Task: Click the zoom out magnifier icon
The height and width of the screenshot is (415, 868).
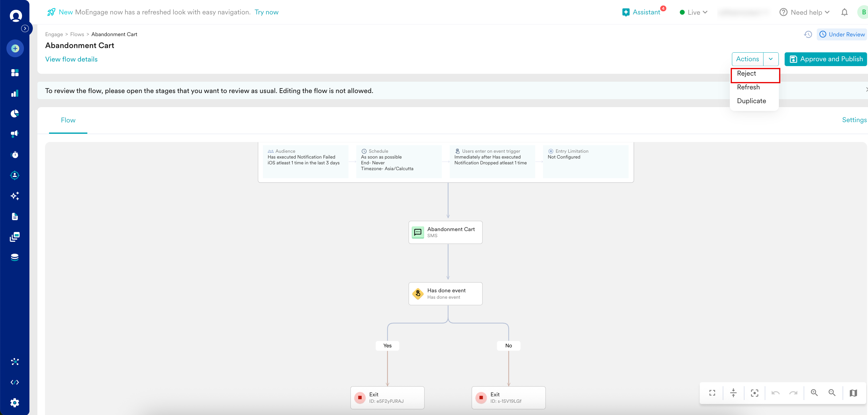Action: point(832,393)
